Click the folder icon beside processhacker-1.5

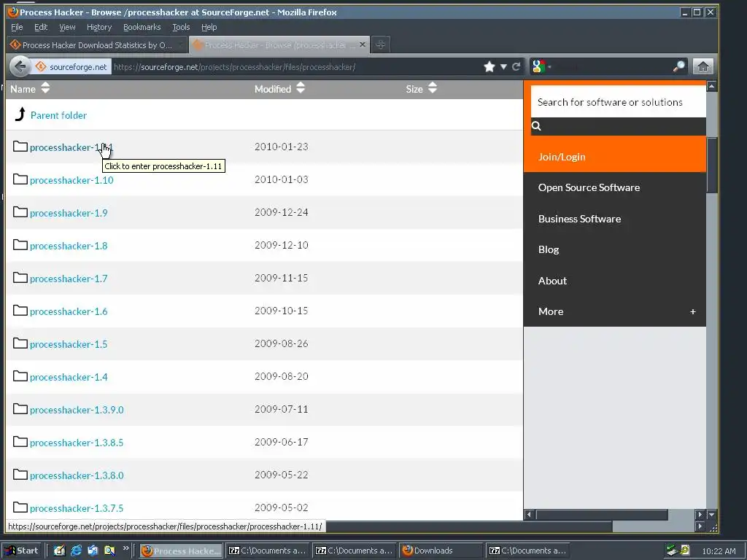tap(20, 343)
